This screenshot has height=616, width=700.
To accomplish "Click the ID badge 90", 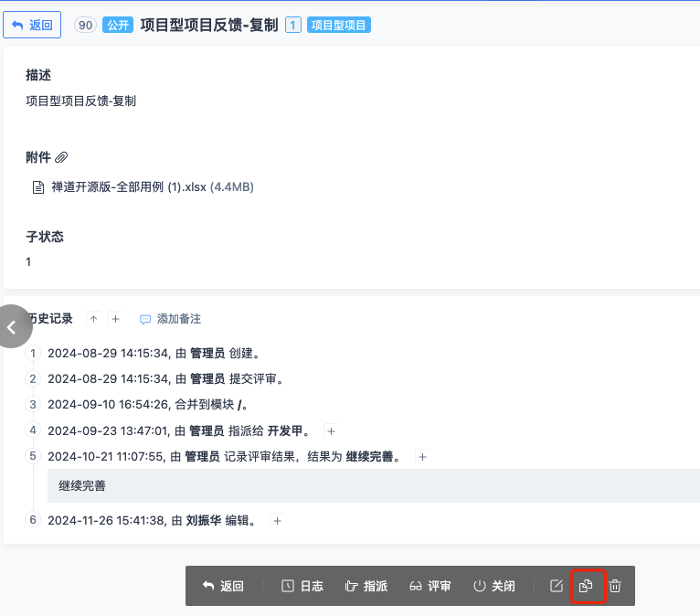I will pos(85,25).
